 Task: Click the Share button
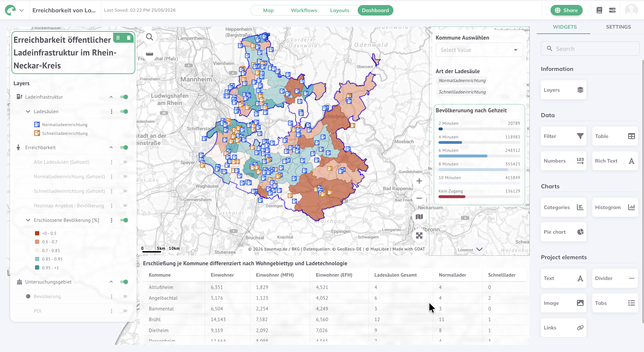pos(566,10)
